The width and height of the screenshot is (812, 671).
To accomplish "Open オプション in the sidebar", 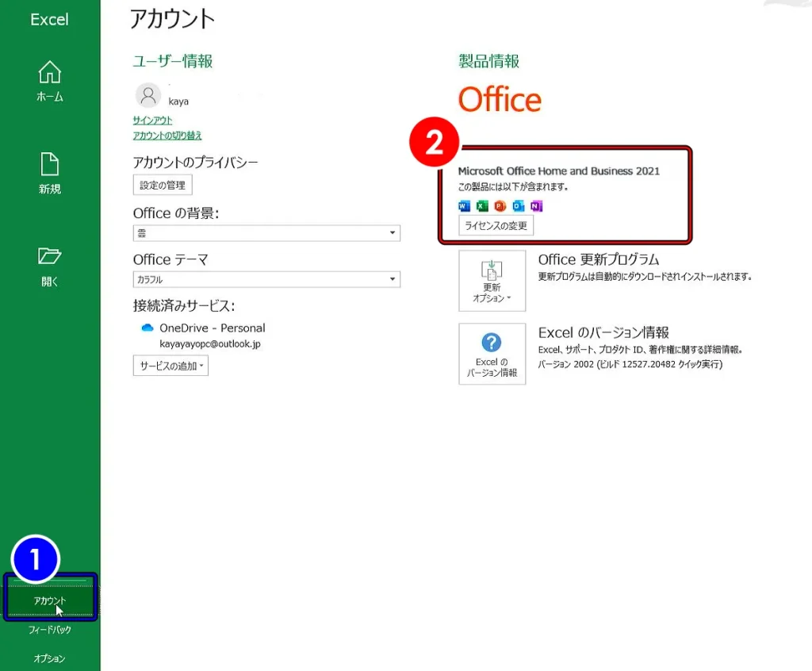I will (50, 658).
